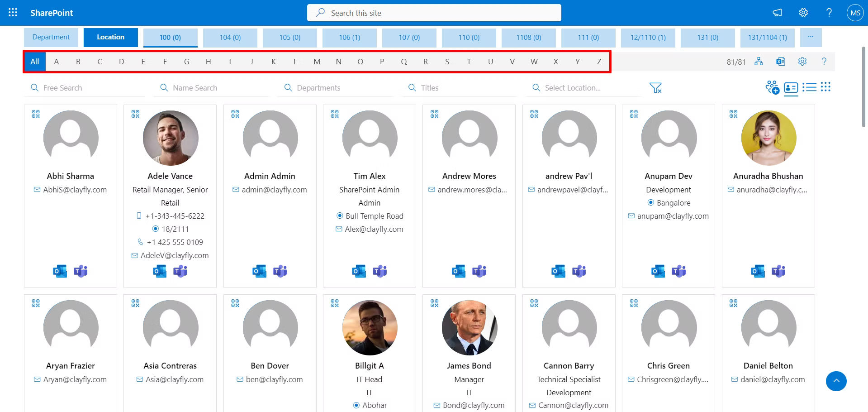Open the Select Location dropdown

(x=583, y=88)
